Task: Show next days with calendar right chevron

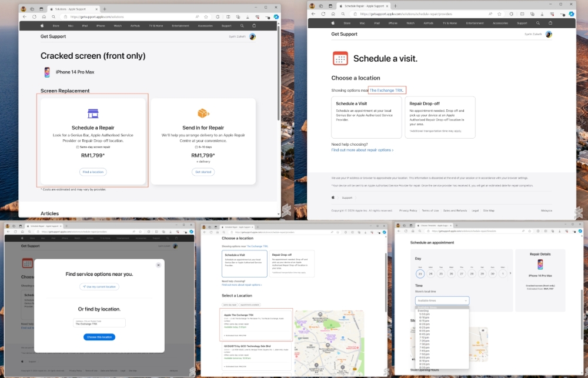Action: point(510,273)
